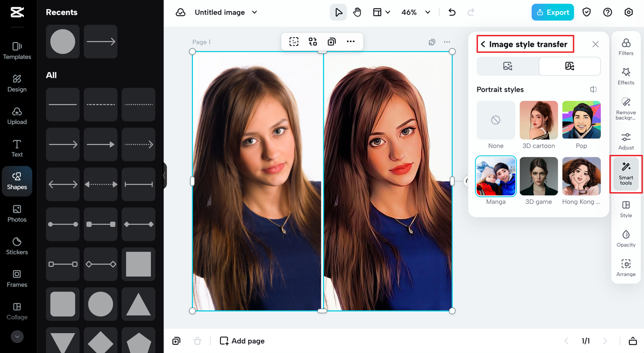
Task: Open the Text sidebar panel
Action: [x=17, y=148]
